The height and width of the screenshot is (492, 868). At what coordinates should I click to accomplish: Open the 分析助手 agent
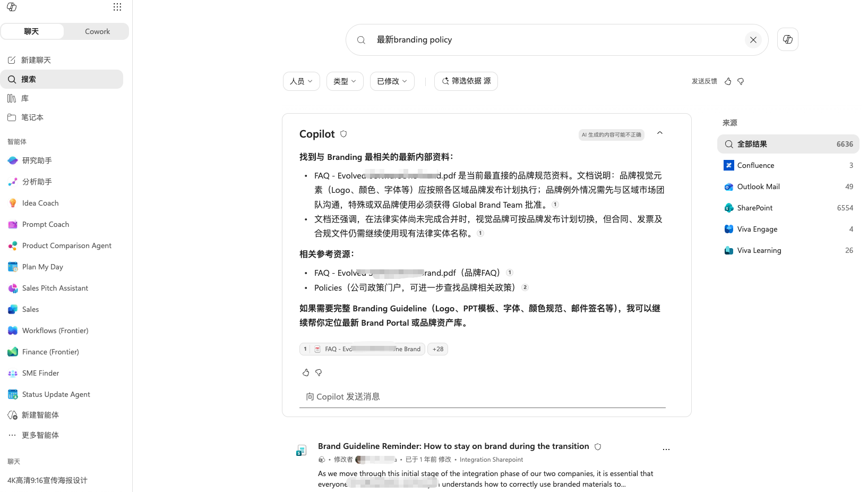62,182
